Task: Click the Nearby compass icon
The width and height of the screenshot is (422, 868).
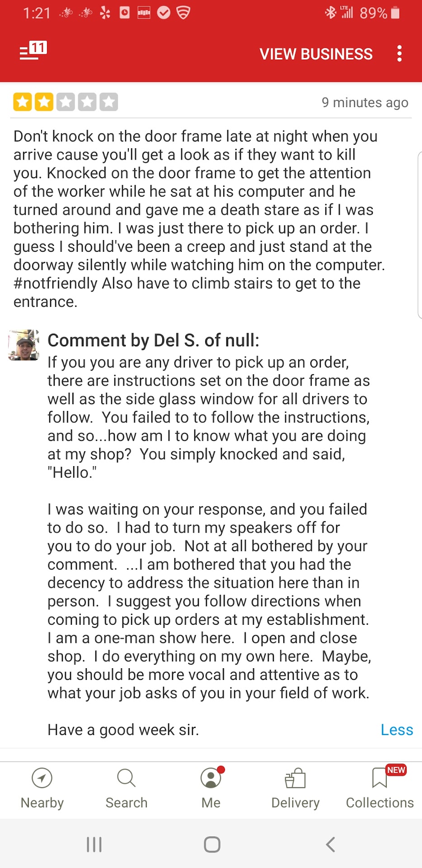Action: [x=42, y=778]
